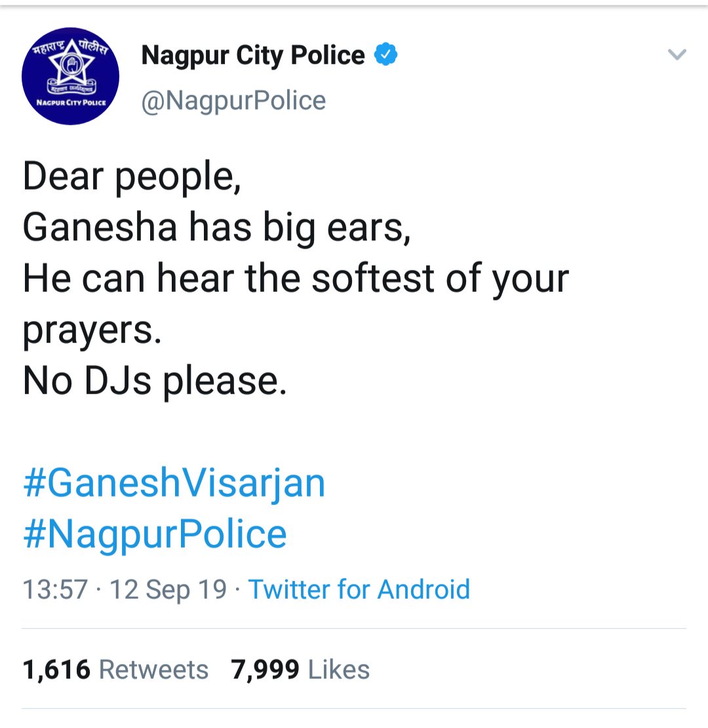Image resolution: width=708 pixels, height=728 pixels.
Task: View the 1,616 Retweets list
Action: point(115,670)
